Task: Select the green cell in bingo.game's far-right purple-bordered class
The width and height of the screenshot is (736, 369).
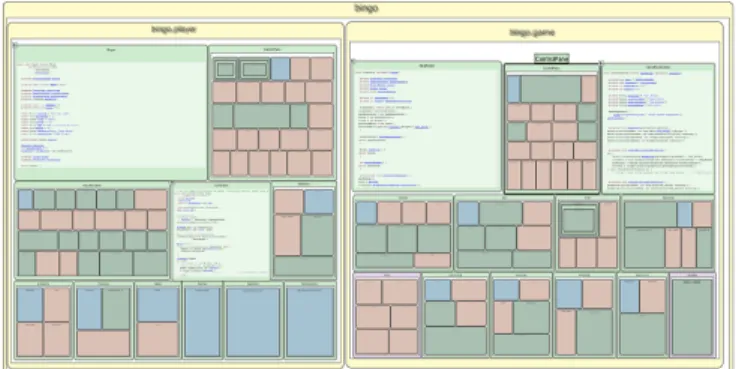Action: tap(692, 317)
